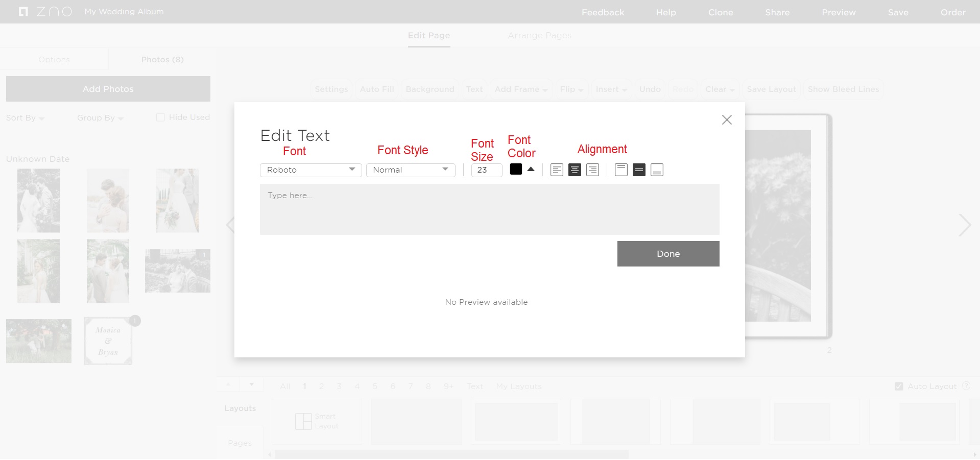The width and height of the screenshot is (980, 460).
Task: Filter layouts by All
Action: click(285, 386)
